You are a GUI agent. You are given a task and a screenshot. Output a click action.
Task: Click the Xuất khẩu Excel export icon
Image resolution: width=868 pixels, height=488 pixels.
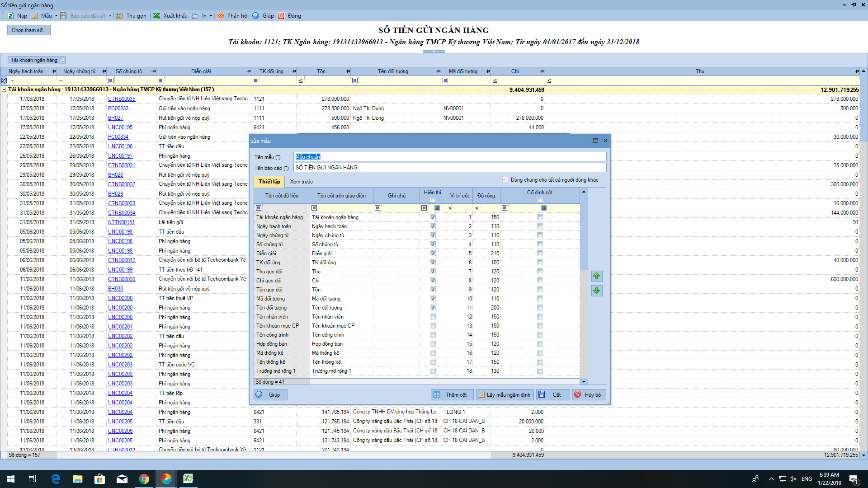(x=157, y=16)
